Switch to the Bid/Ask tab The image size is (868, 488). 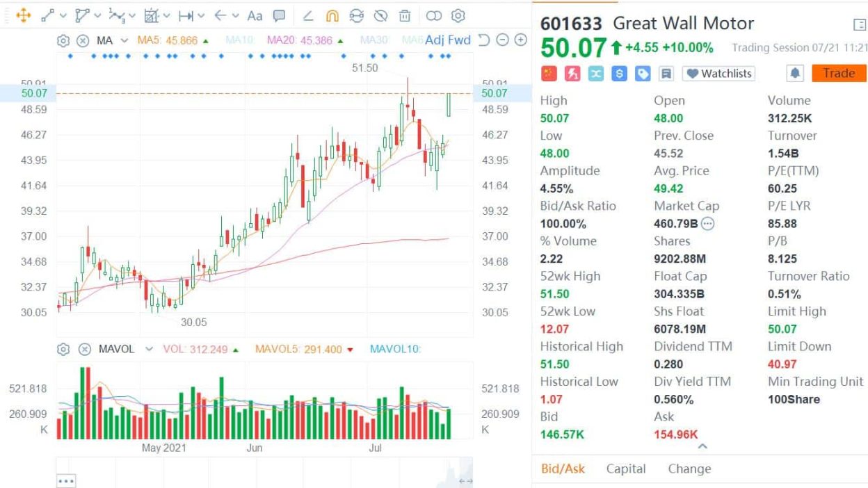(563, 469)
